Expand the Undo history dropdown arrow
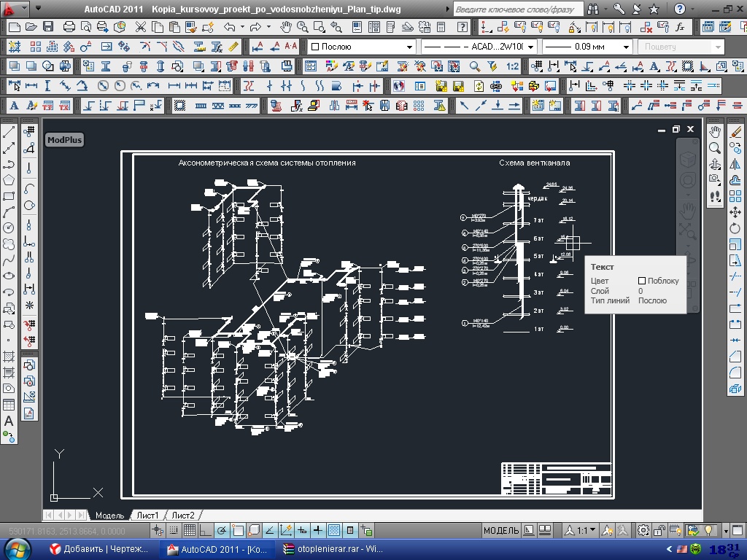This screenshot has width=747, height=560. 242,27
